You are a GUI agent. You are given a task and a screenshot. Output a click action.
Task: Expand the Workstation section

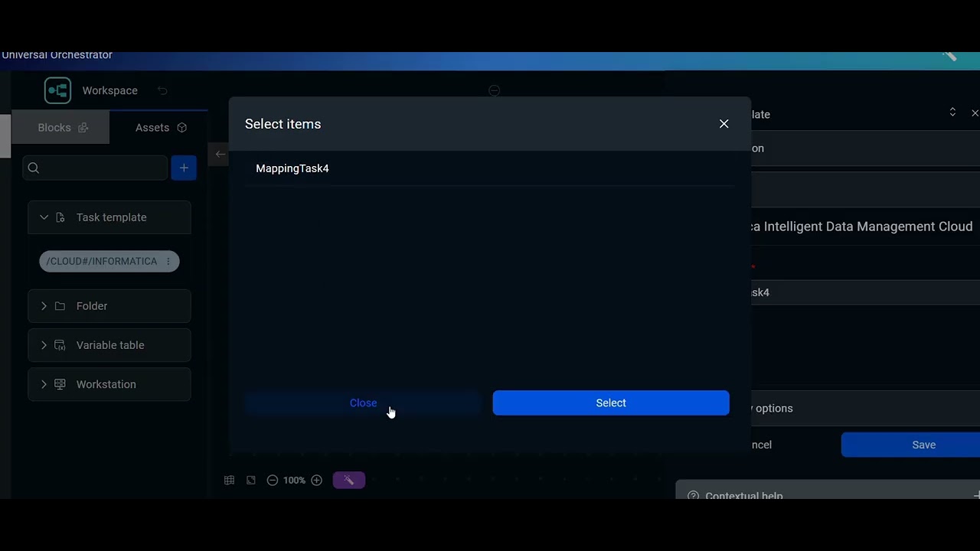pyautogui.click(x=44, y=384)
